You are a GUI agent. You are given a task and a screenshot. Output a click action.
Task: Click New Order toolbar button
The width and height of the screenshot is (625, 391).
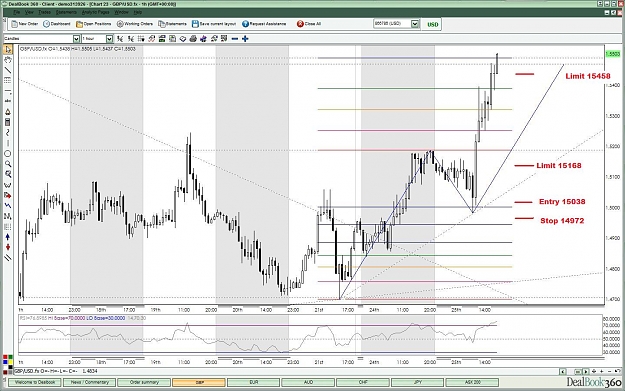[25, 24]
